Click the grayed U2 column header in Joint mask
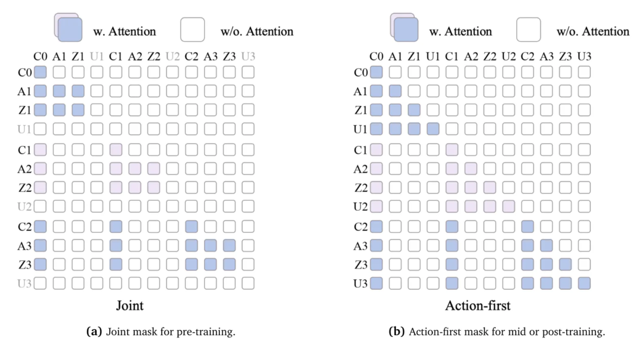This screenshot has height=350, width=644. 173,56
